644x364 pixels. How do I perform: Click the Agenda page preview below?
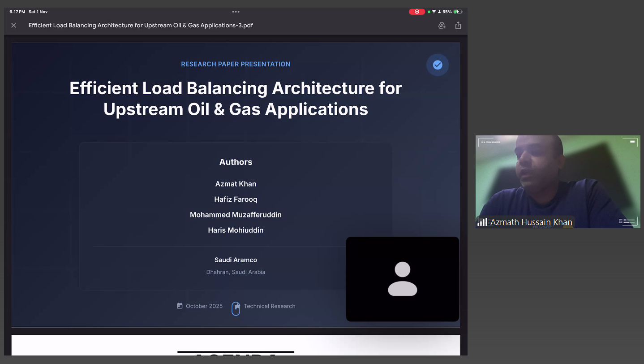[236, 346]
